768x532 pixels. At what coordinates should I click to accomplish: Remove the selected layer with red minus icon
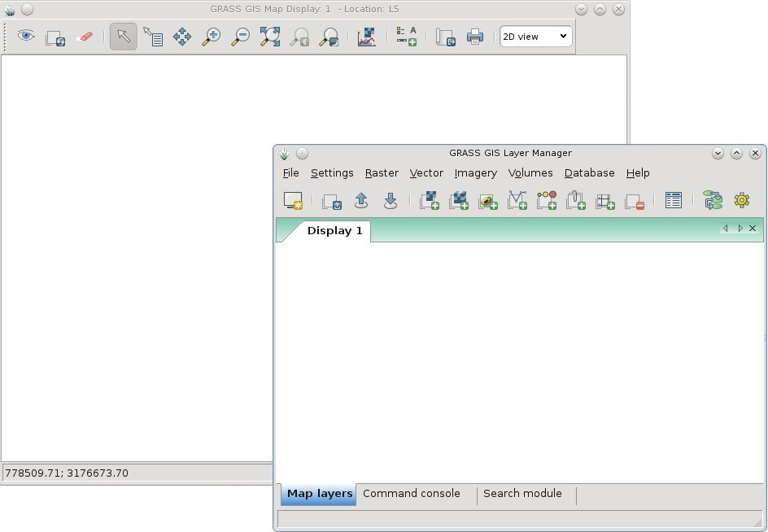coord(635,202)
